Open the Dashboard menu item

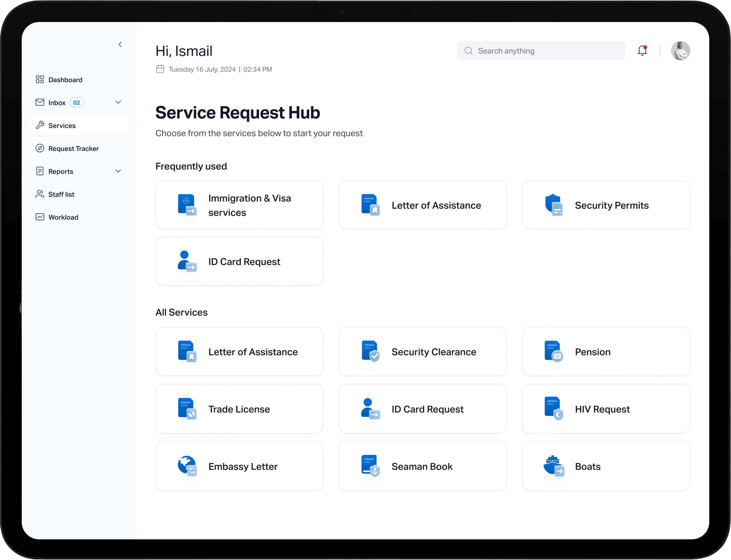click(x=65, y=80)
